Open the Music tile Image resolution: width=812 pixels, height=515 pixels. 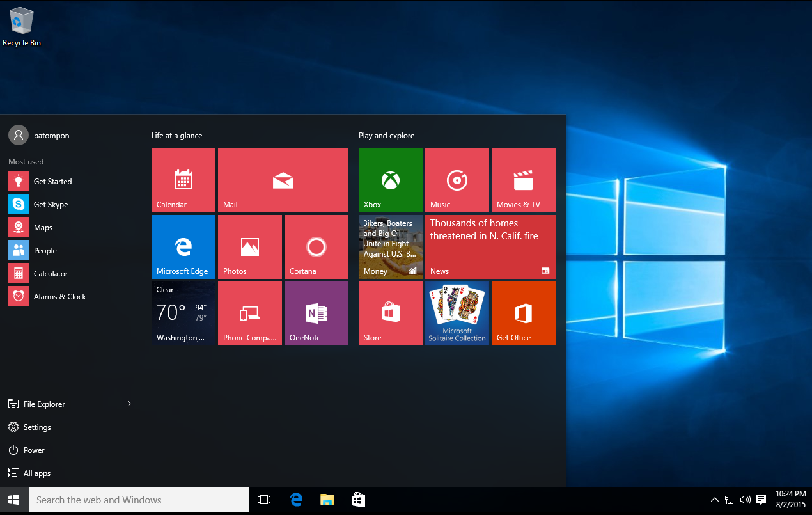pyautogui.click(x=457, y=180)
